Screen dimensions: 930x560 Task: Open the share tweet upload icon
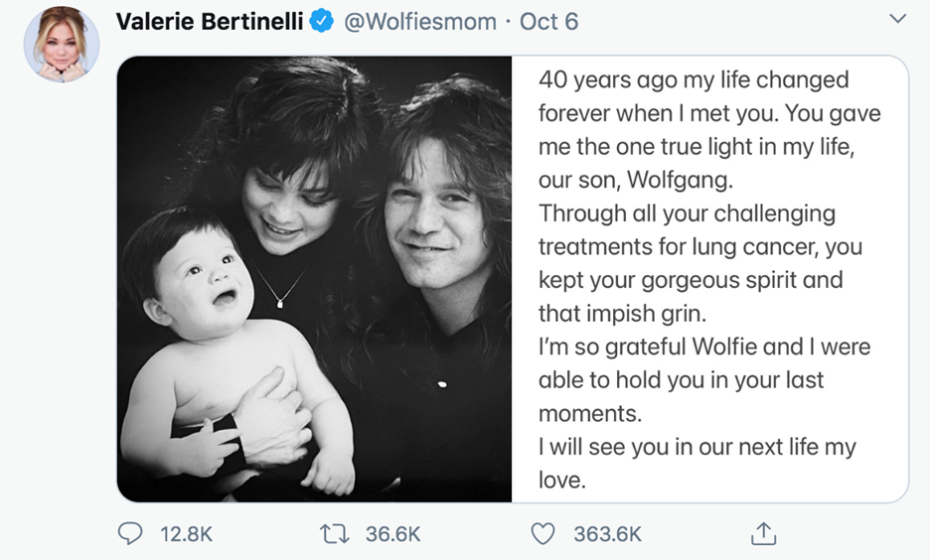[x=762, y=534]
